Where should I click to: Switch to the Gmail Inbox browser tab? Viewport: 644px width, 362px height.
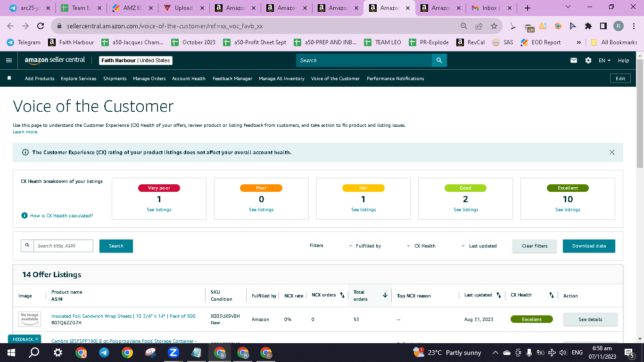point(491,8)
